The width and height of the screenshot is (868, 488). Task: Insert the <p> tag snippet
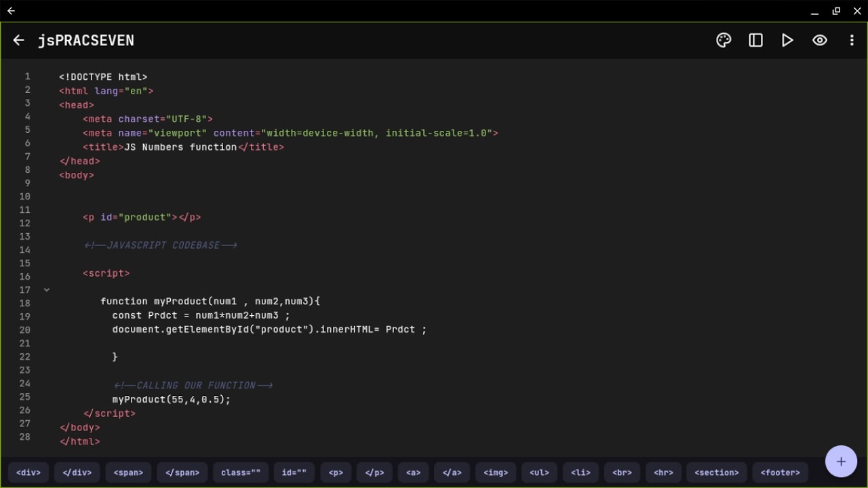(336, 472)
